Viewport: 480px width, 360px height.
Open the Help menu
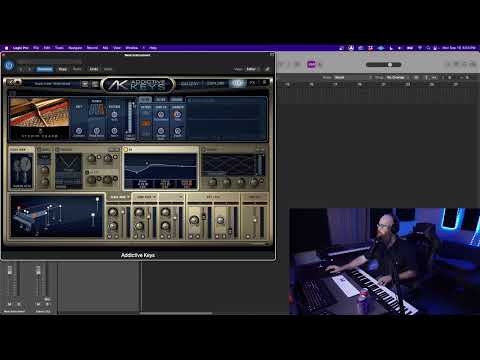[153, 48]
